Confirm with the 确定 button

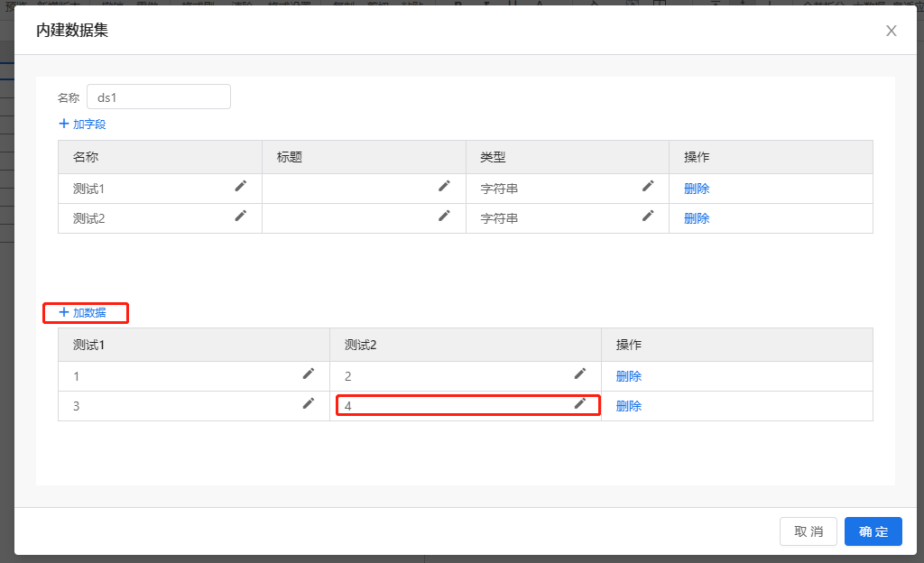pos(873,531)
